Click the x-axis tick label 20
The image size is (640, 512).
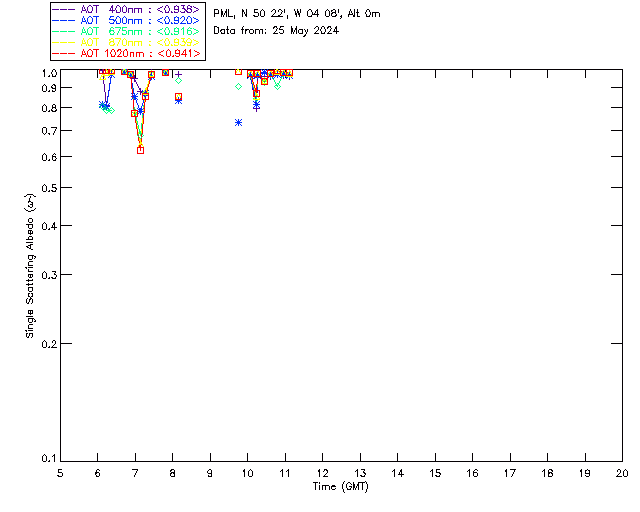[x=622, y=473]
